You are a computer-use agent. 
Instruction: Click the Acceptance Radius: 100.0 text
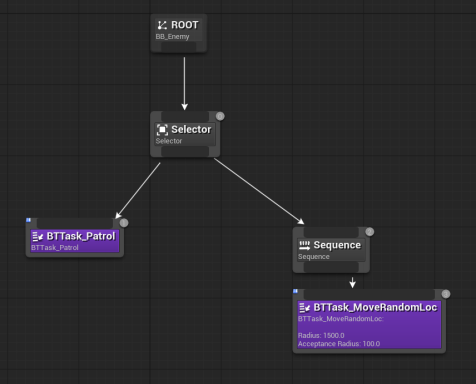339,344
